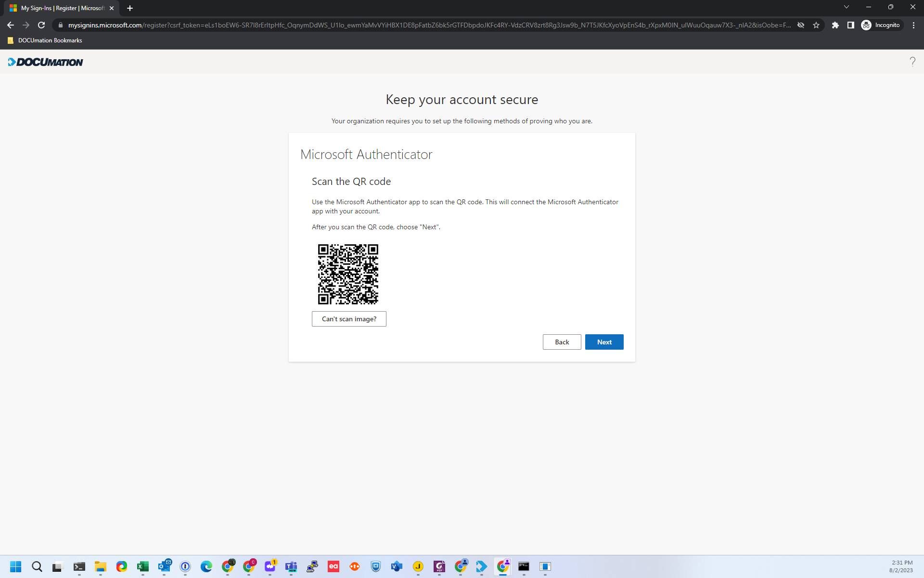Open 1Password from the taskbar
Screen dimensions: 924x578
click(185, 567)
